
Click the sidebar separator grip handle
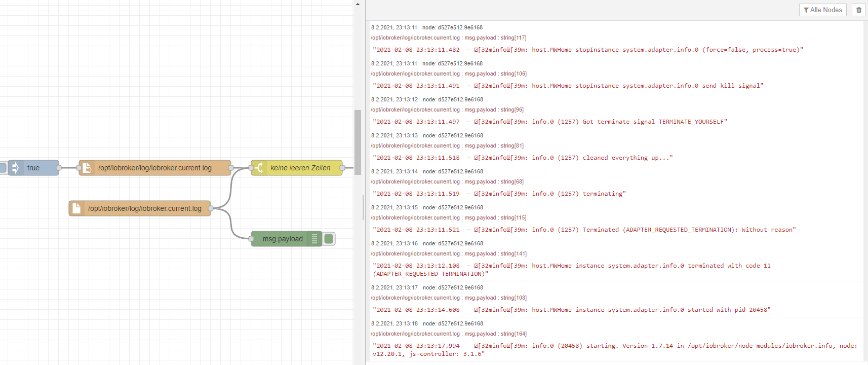click(363, 207)
